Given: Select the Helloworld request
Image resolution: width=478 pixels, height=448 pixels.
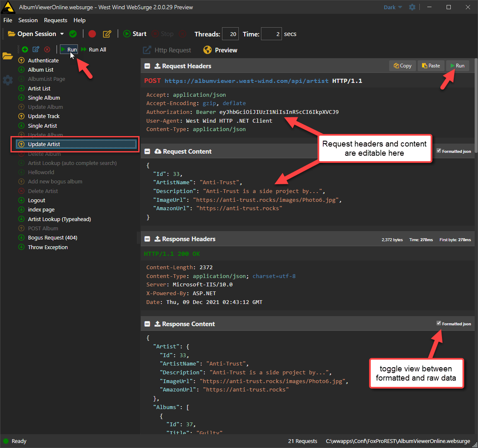Looking at the screenshot, I should click(41, 172).
